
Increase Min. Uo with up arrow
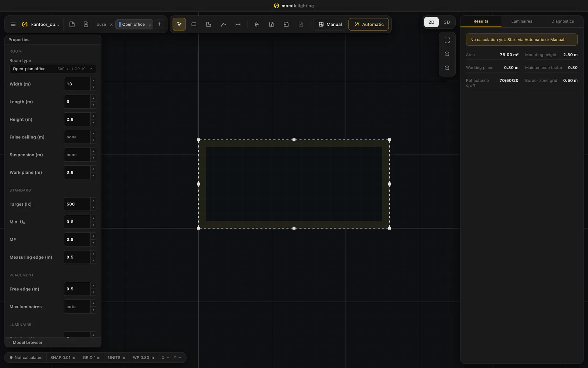pos(93,219)
